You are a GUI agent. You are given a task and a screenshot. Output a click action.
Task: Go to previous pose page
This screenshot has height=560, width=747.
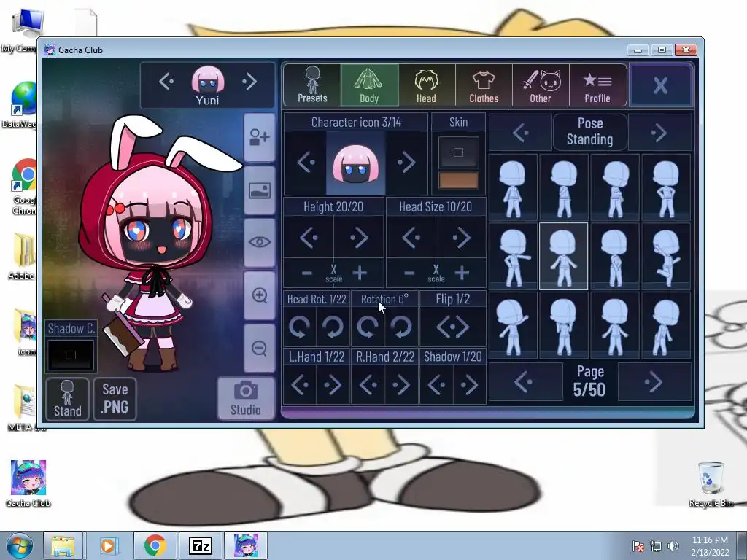525,381
